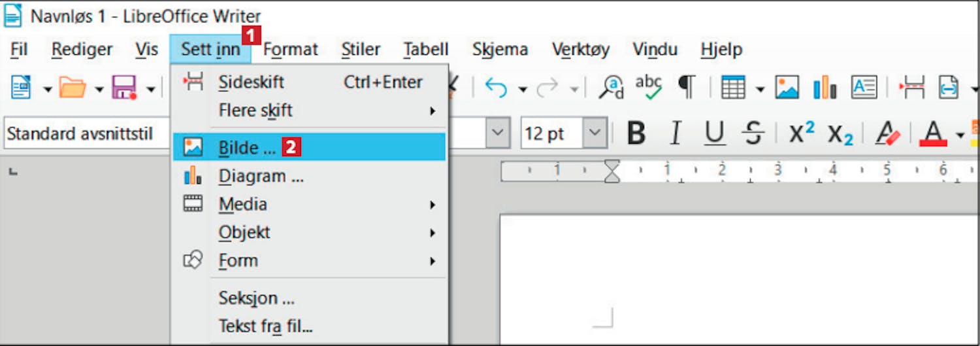Click the New document icon
Viewport: 980px width, 346px height.
coord(21,86)
